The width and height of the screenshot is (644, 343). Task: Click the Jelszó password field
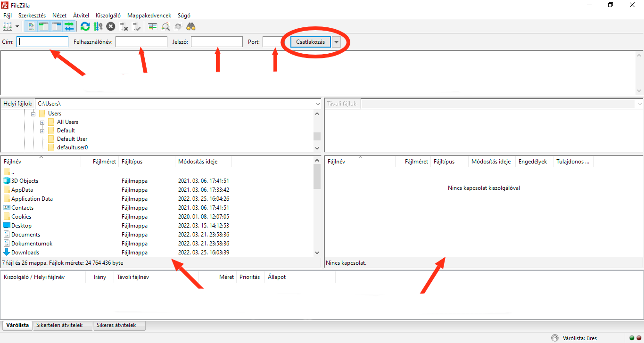tap(217, 42)
